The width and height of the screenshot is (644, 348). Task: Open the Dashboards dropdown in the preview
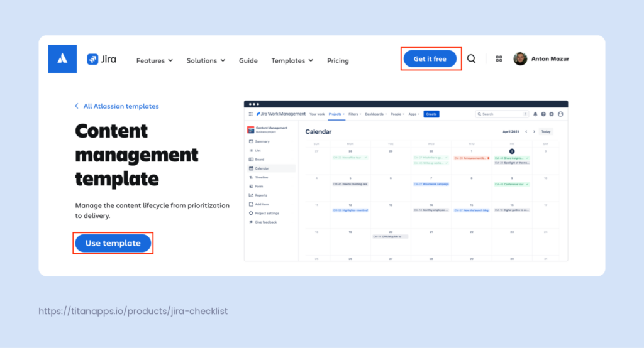tap(376, 114)
